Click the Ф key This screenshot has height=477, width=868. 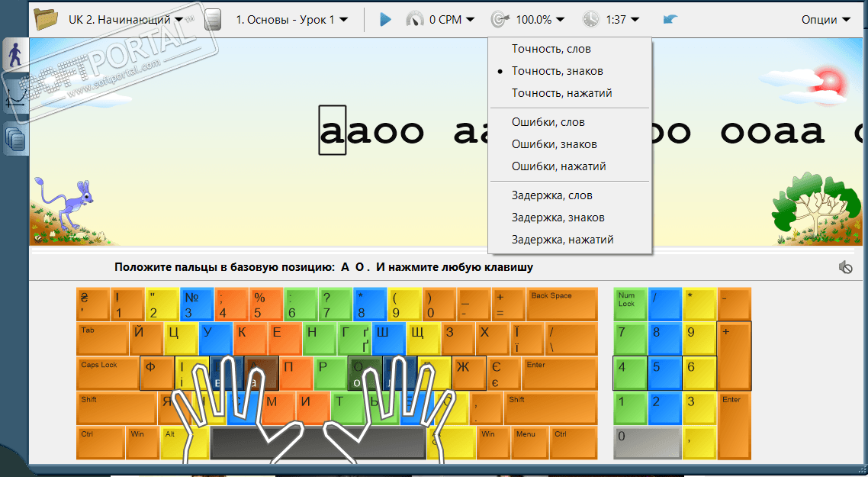tap(156, 373)
